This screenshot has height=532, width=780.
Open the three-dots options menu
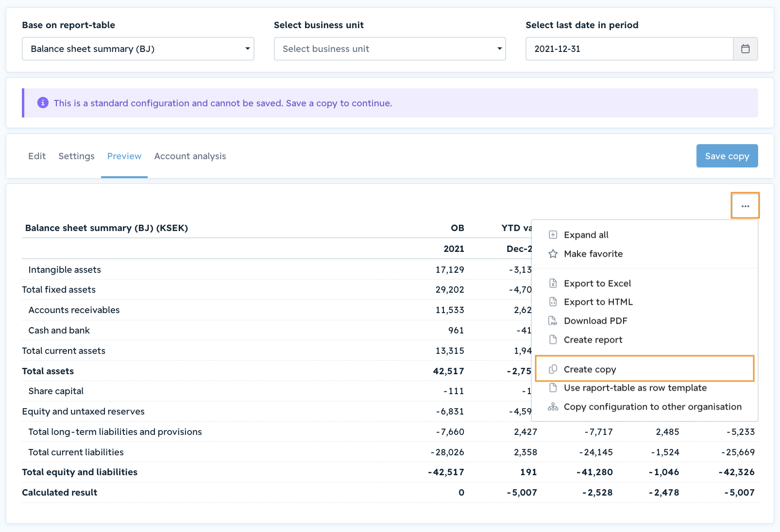745,206
